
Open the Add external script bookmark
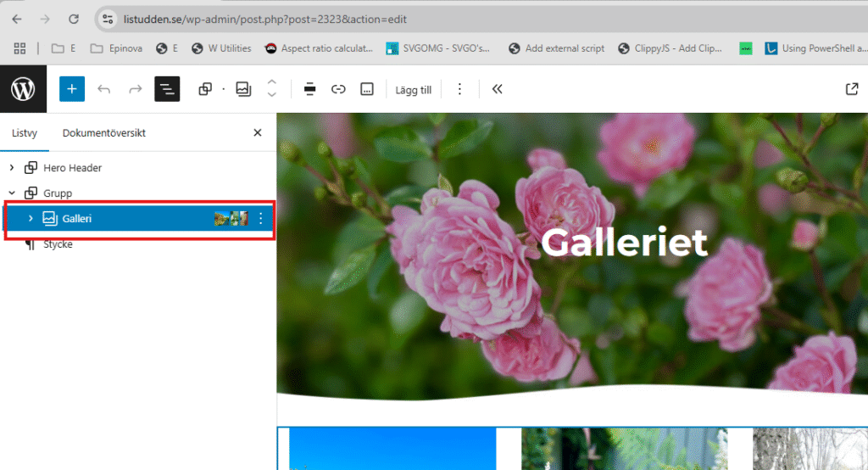557,48
